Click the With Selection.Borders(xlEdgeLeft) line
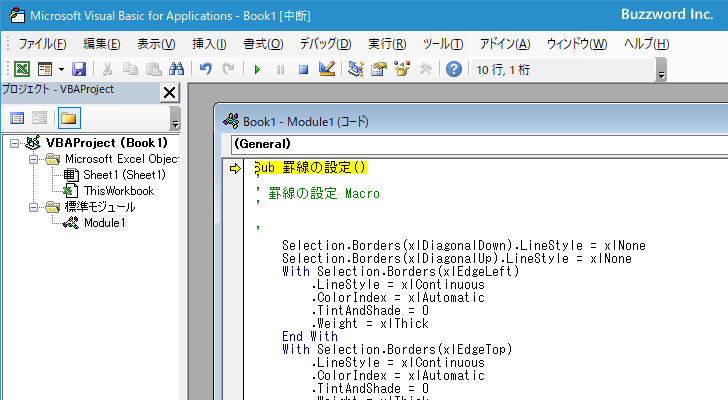The width and height of the screenshot is (728, 400). (401, 271)
